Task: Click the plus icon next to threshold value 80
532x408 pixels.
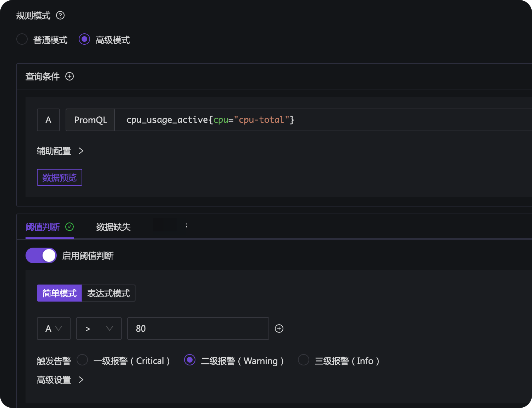Action: pyautogui.click(x=279, y=329)
